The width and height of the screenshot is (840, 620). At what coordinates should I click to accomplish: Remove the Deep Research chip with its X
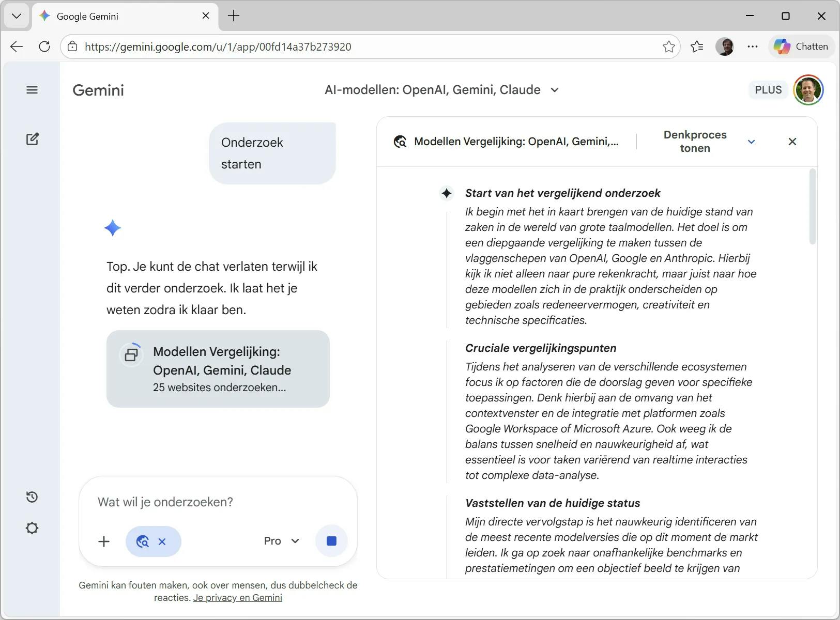(x=162, y=541)
